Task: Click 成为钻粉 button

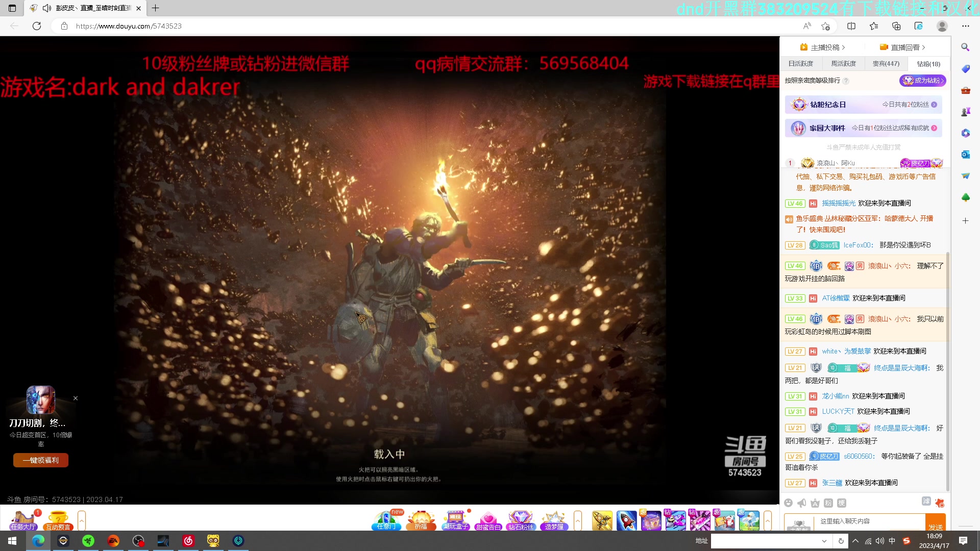Action: coord(923,81)
